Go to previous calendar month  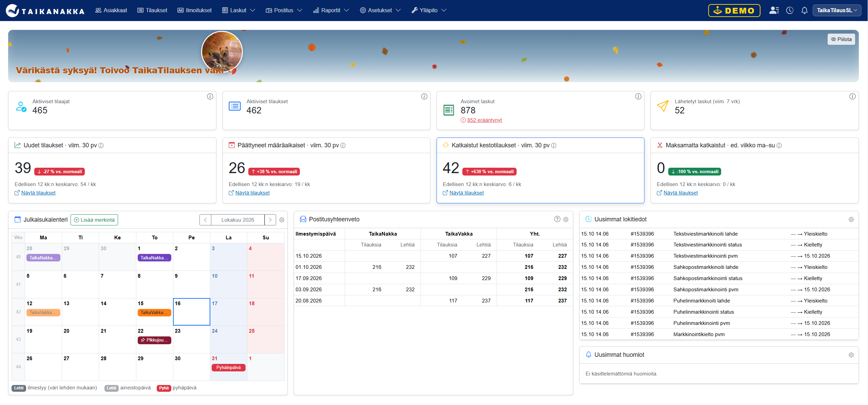pos(205,220)
